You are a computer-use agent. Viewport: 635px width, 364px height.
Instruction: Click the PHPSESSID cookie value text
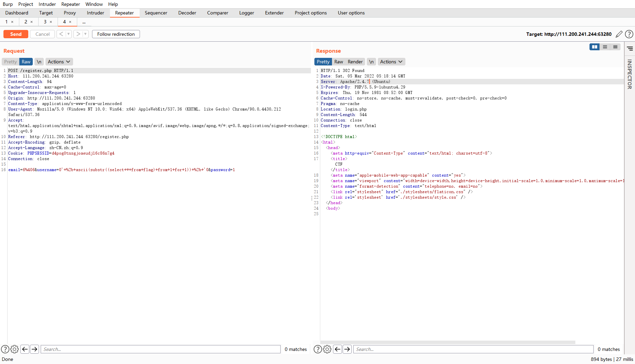tap(83, 153)
